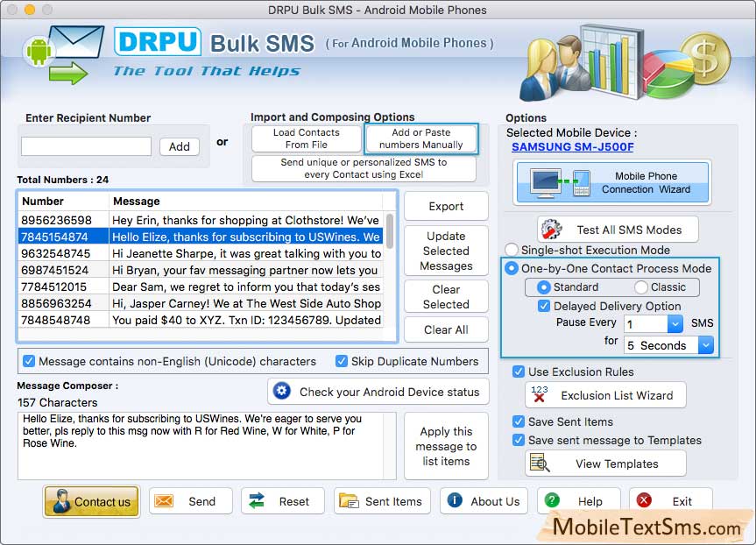Click Load Contacts From File button
The width and height of the screenshot is (756, 545).
click(306, 138)
